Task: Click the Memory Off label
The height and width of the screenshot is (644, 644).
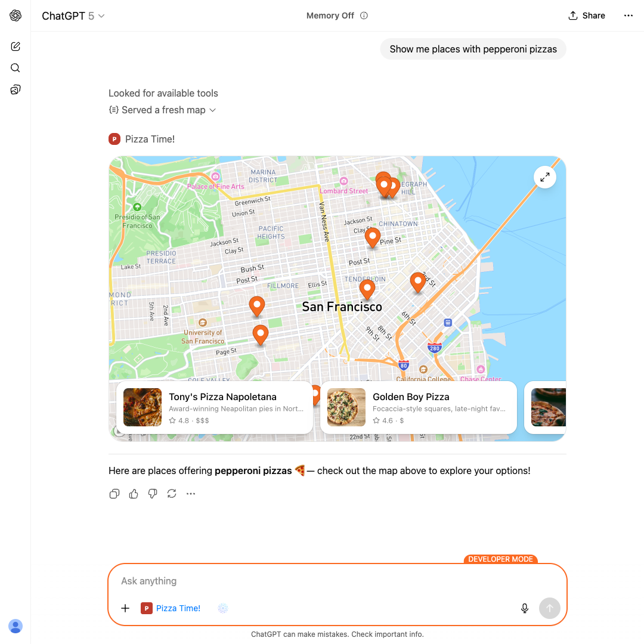Action: (330, 16)
